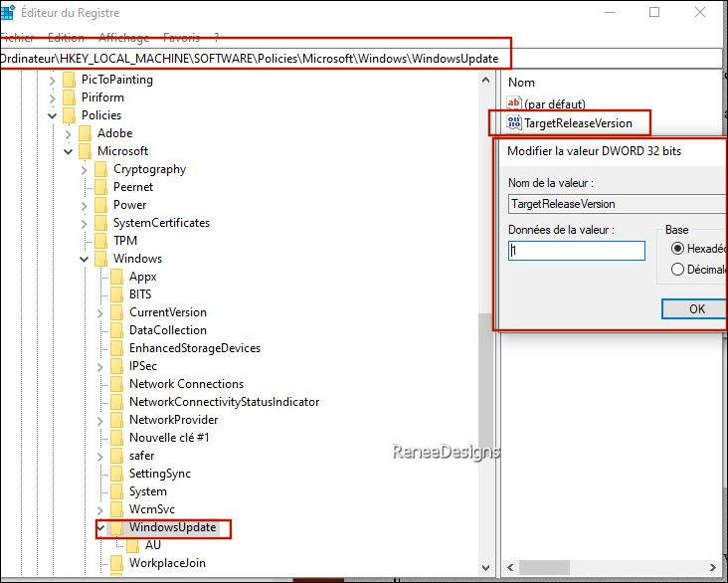Expand the Piriform key

pyautogui.click(x=52, y=98)
